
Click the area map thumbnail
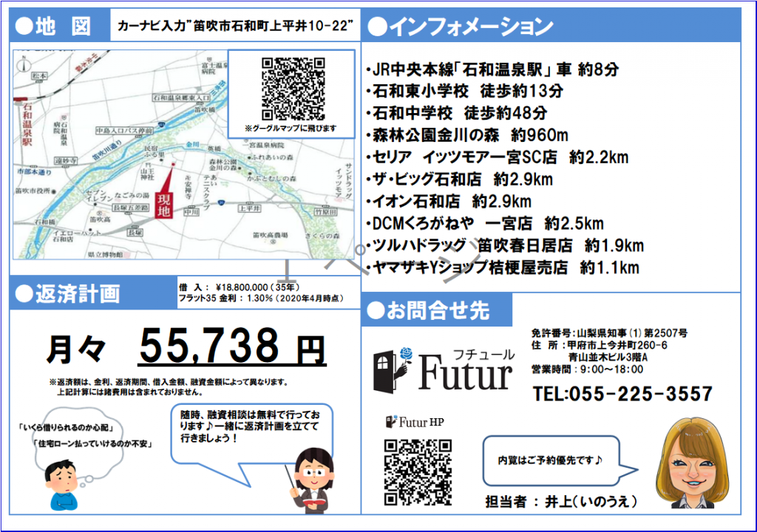tap(183, 154)
